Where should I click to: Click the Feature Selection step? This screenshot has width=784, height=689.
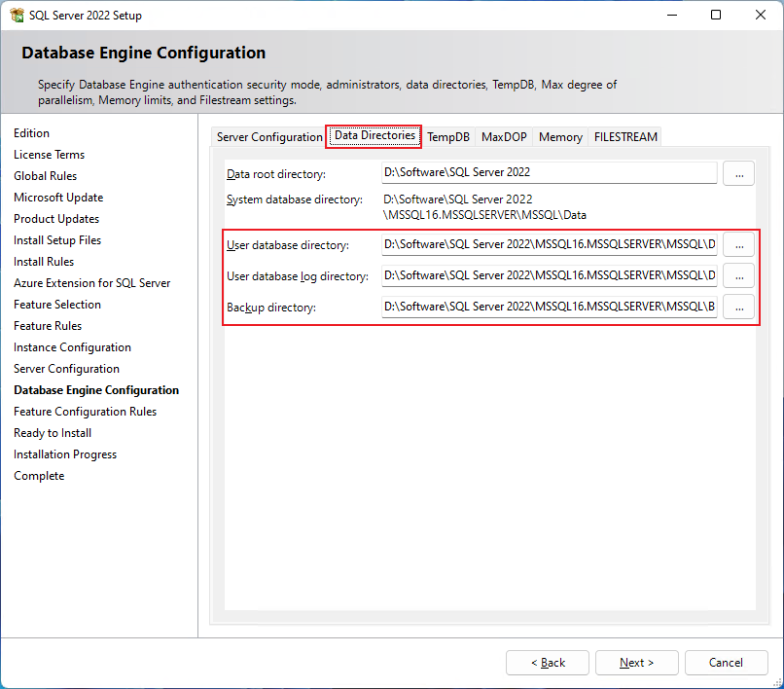click(x=57, y=305)
